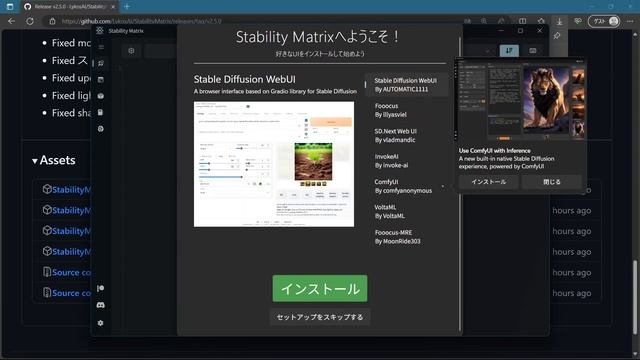Open Edge tab actions menu
Viewport: 640px width, 360px height.
[x=10, y=7]
